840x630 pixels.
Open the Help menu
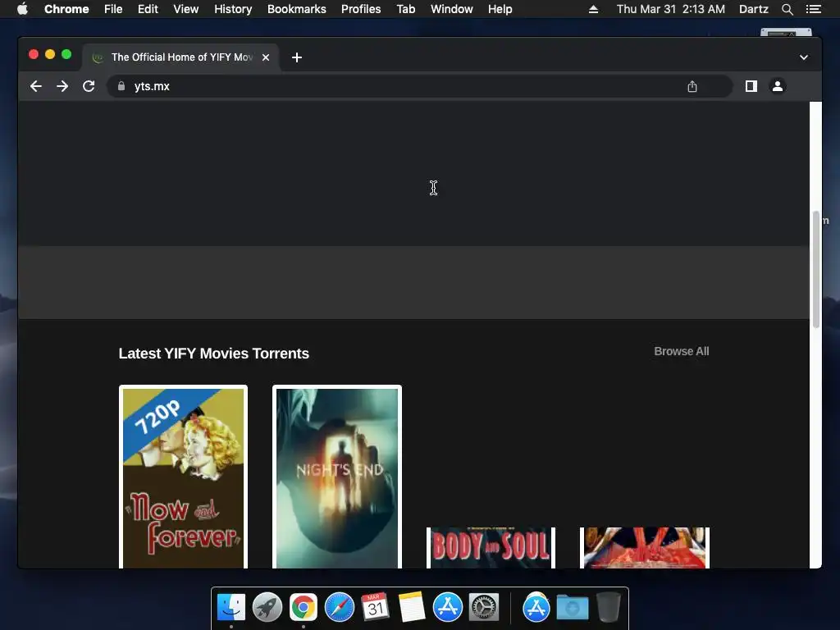[500, 9]
